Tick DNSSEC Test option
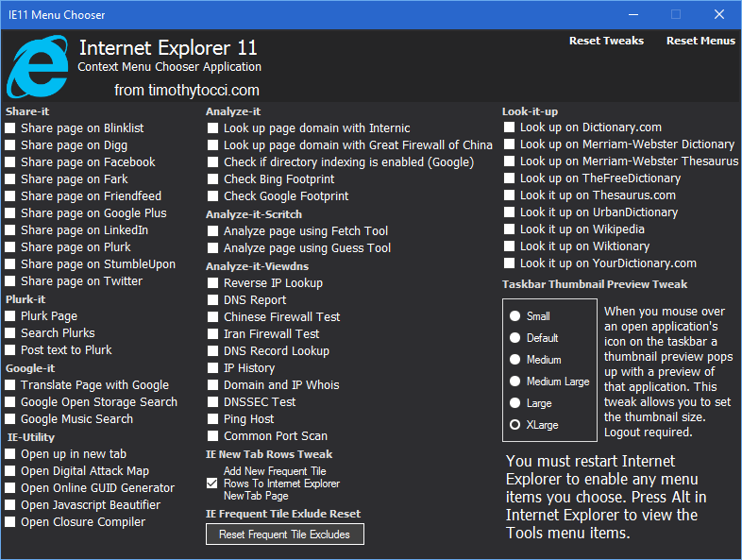The image size is (742, 560). coord(213,403)
